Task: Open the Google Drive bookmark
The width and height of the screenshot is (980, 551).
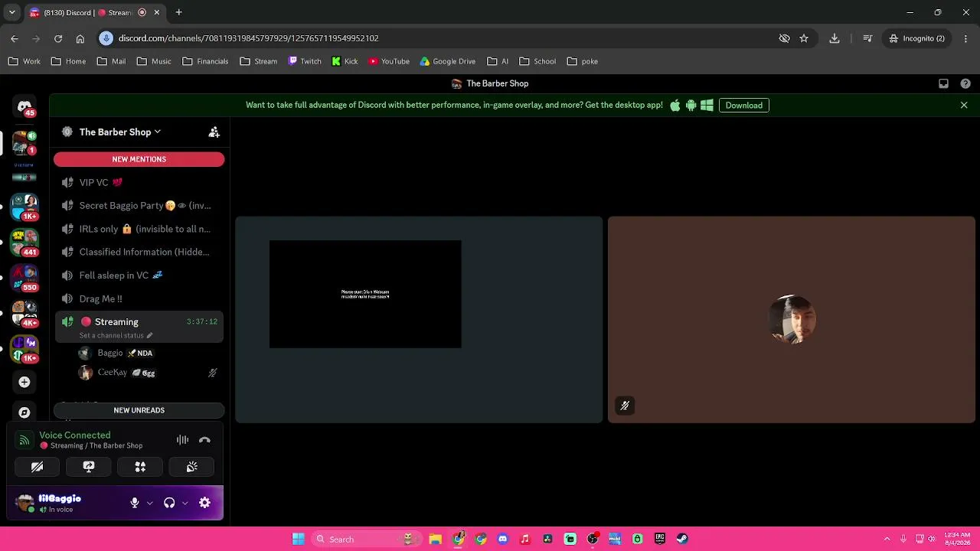Action: pos(448,61)
